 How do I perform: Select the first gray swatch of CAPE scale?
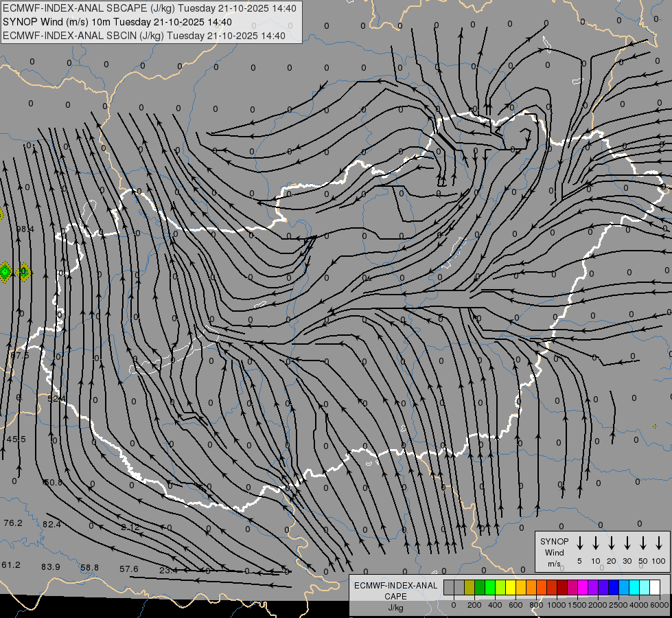[x=449, y=587]
